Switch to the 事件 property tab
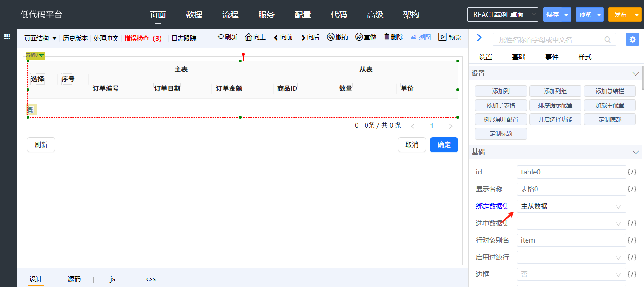Screen dimensions: 644x287 click(552, 57)
